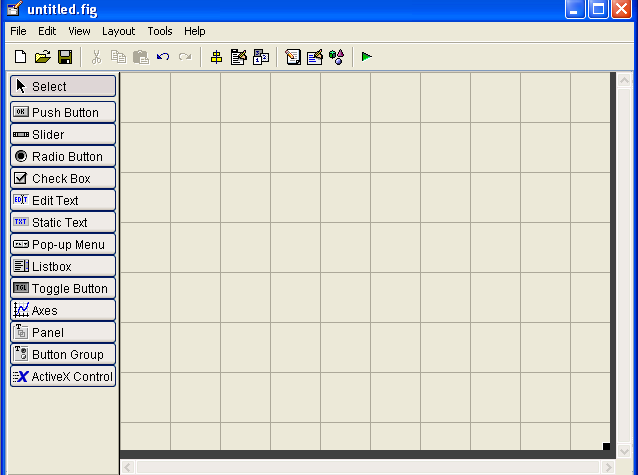Pick the Static Text component

tap(63, 222)
